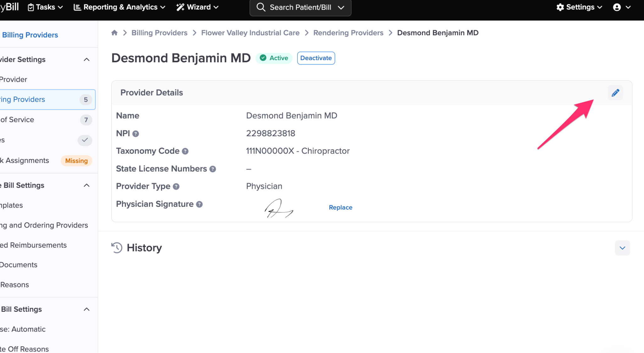Click the State License Numbers help icon
The image size is (644, 353).
tap(213, 169)
